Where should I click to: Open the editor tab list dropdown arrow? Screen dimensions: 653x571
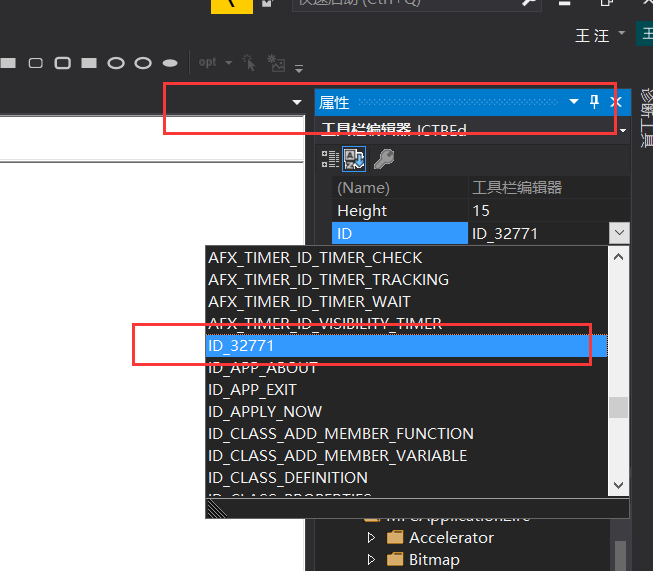tap(297, 102)
